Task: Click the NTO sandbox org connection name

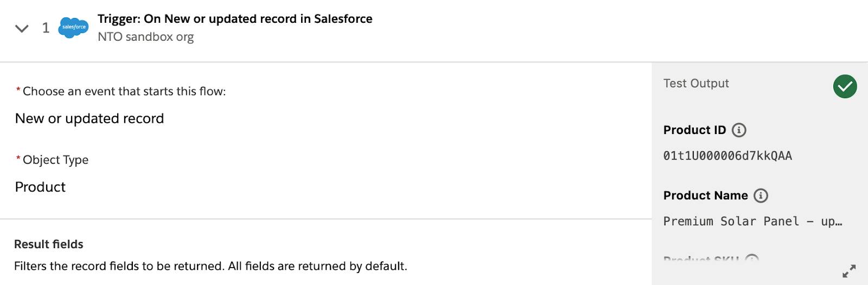Action: point(145,37)
